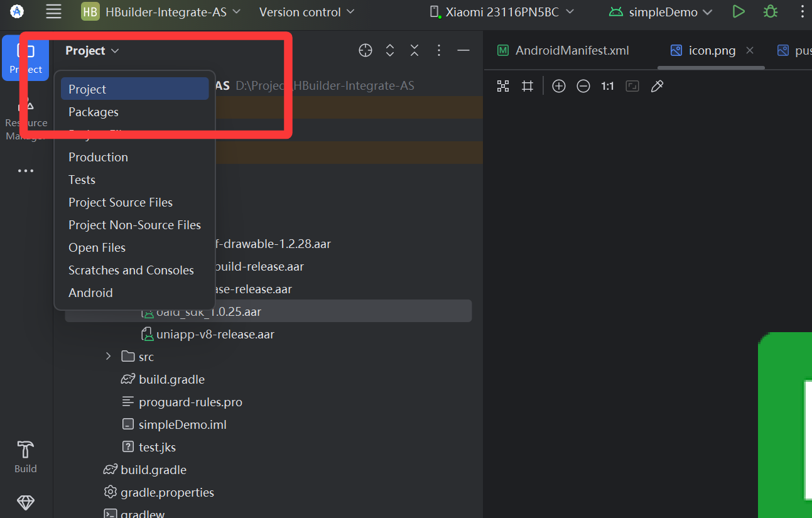Zoom out of the image with the minus icon
This screenshot has width=812, height=518.
click(583, 86)
